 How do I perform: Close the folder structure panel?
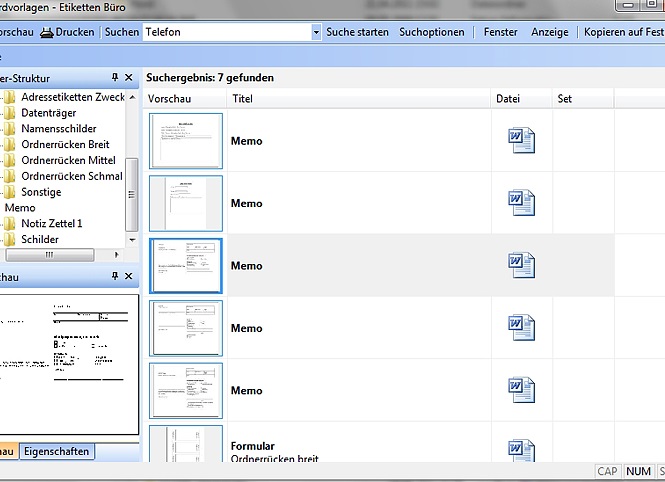(128, 77)
